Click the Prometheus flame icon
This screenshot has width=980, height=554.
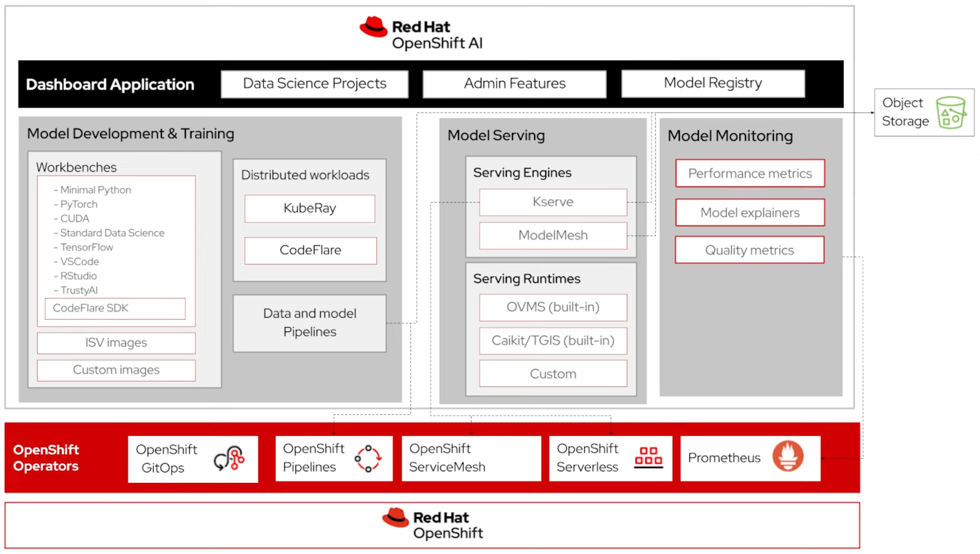[788, 456]
